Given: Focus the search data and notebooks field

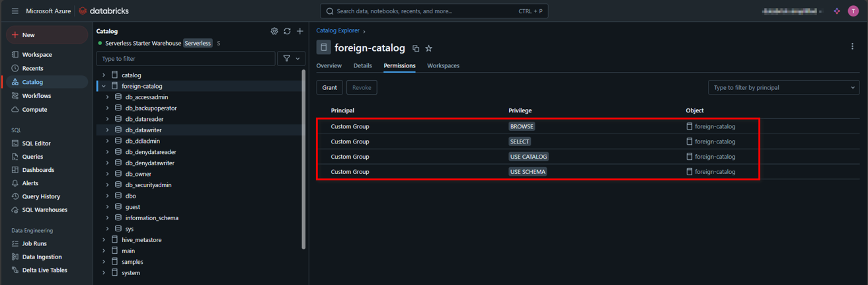Looking at the screenshot, I should coord(434,11).
